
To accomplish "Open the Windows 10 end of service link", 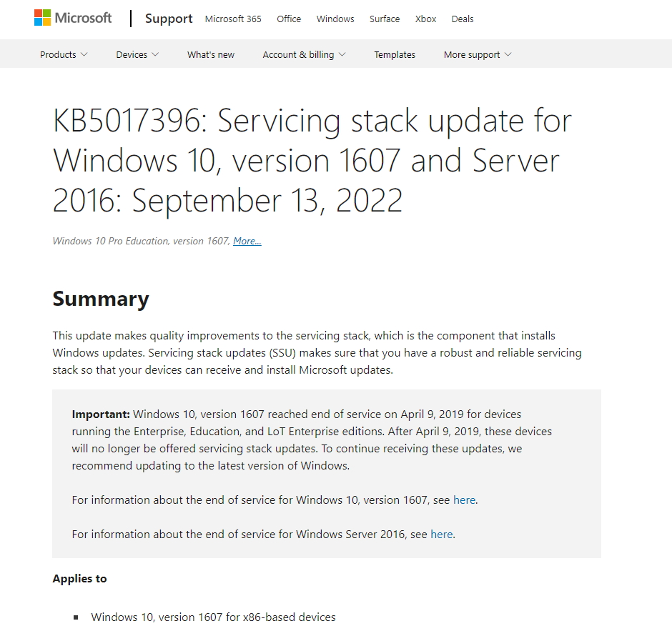I will [x=464, y=500].
